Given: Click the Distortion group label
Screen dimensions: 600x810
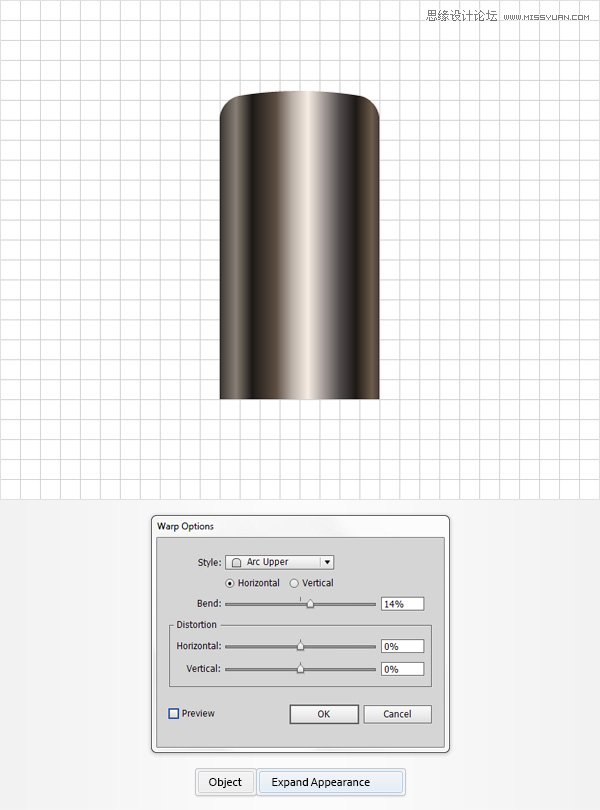Looking at the screenshot, I should (x=196, y=625).
